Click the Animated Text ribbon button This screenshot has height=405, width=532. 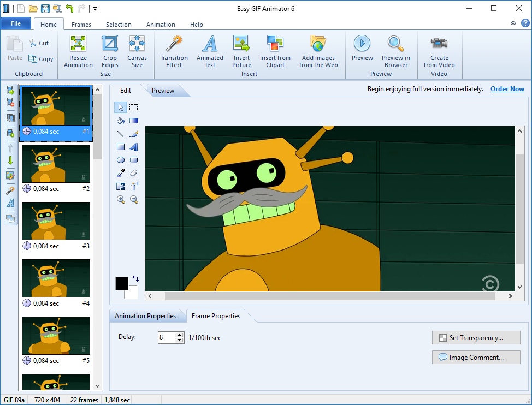point(210,51)
